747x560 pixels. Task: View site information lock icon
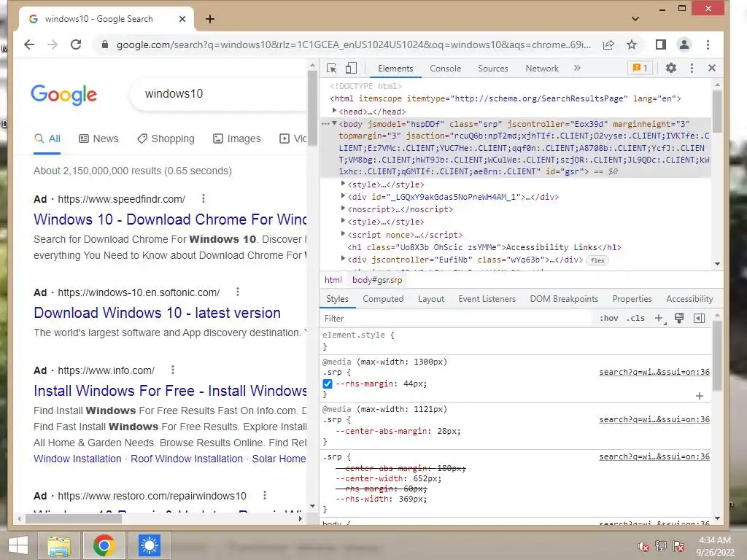105,44
